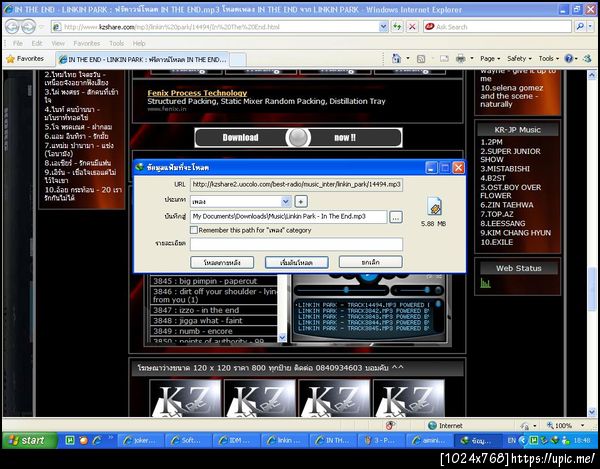Click the orange quick launch icon
The width and height of the screenshot is (600, 469).
pos(83,440)
